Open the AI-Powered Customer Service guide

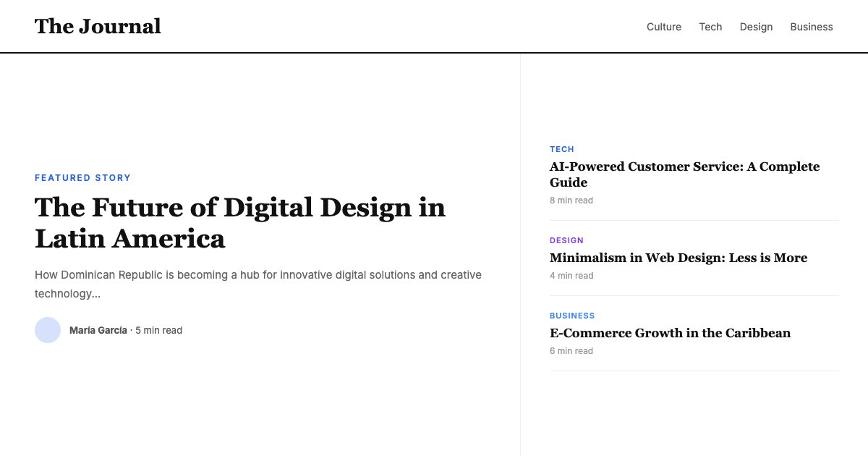(684, 174)
